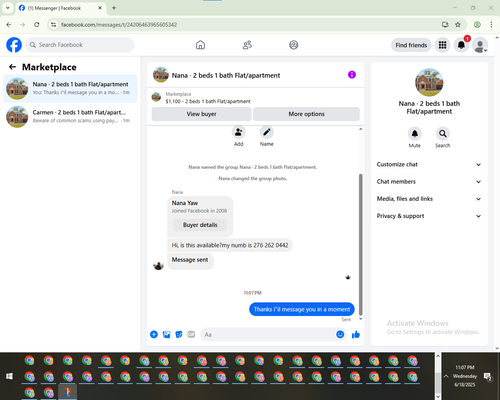
Task: Select the Carmen conversation in the list
Action: point(70,117)
